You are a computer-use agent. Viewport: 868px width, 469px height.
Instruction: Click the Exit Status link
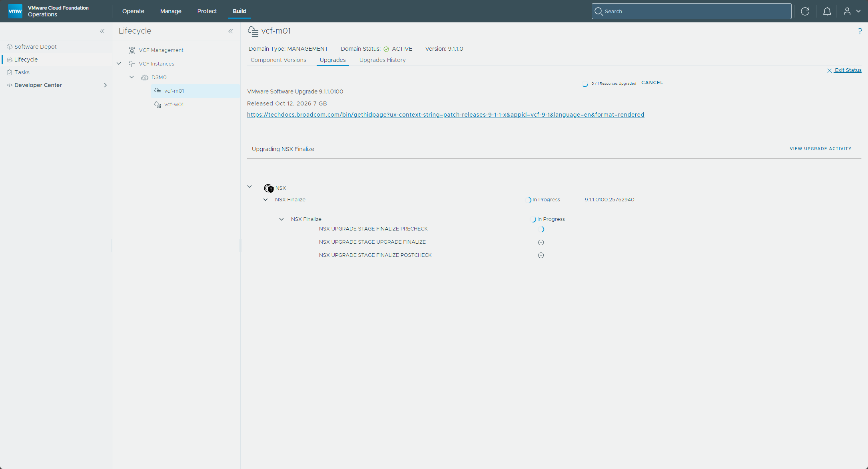point(848,70)
